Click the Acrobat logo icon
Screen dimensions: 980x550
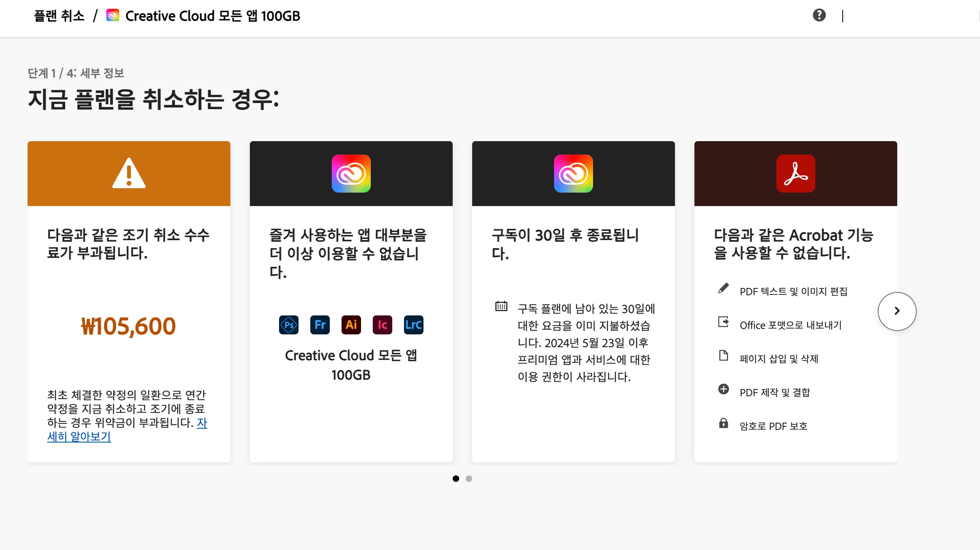pyautogui.click(x=795, y=174)
